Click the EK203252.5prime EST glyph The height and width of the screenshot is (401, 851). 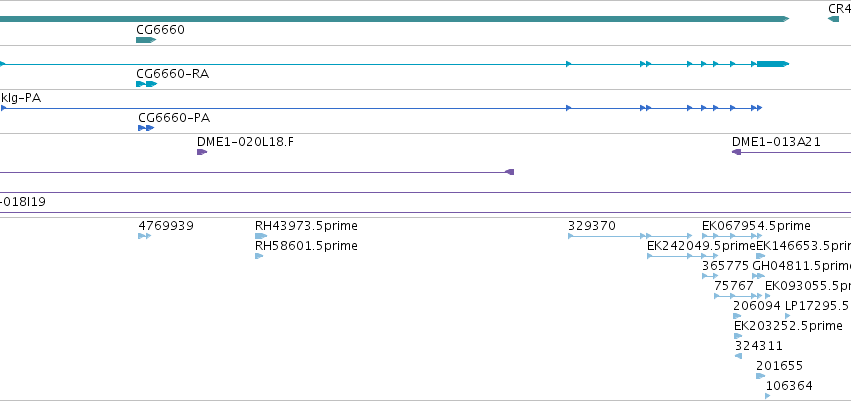coord(738,336)
